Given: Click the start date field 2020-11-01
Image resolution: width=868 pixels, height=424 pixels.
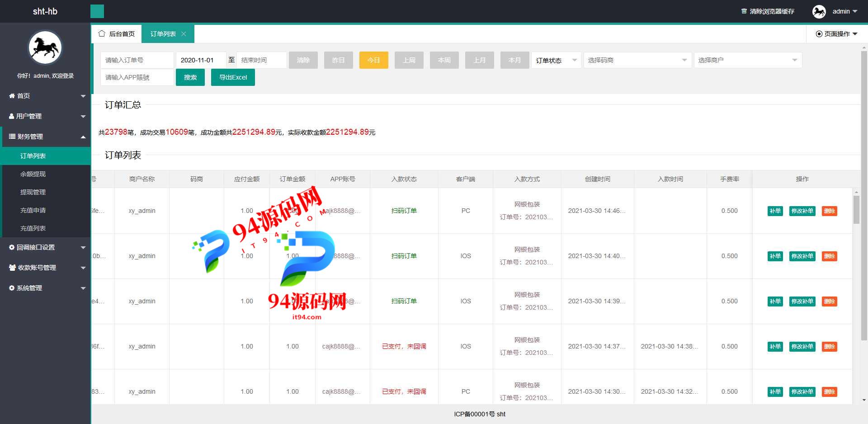Looking at the screenshot, I should [201, 60].
